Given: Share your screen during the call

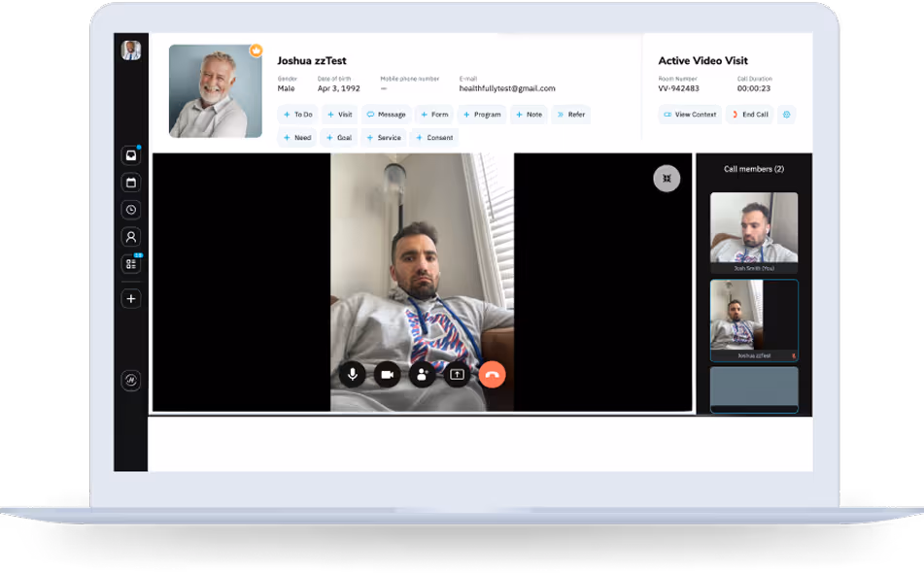Looking at the screenshot, I should click(457, 374).
